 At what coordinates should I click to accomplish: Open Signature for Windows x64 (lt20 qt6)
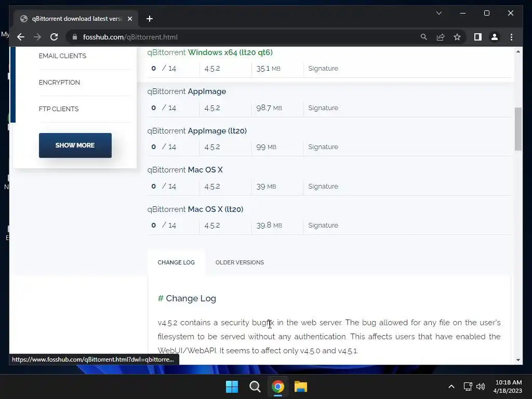(323, 69)
